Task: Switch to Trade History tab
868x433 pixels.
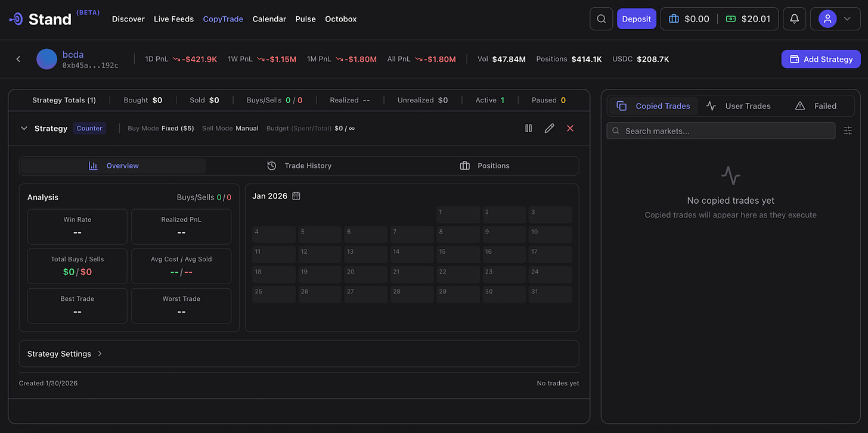Action: [299, 166]
